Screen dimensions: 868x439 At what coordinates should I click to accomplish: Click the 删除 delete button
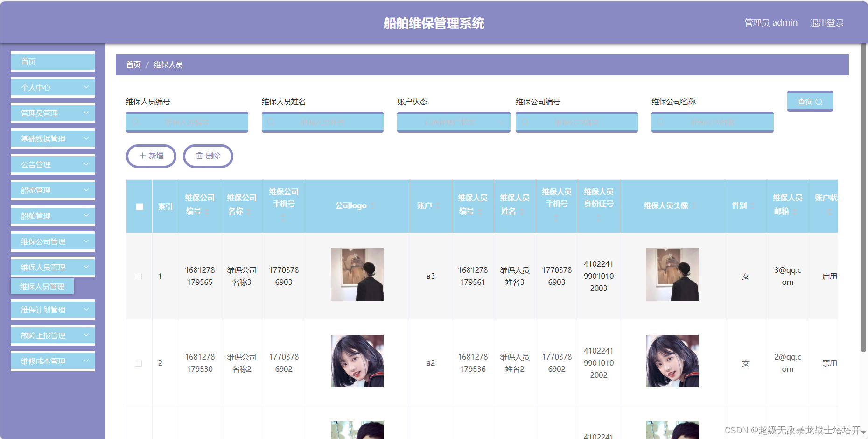[x=208, y=156]
